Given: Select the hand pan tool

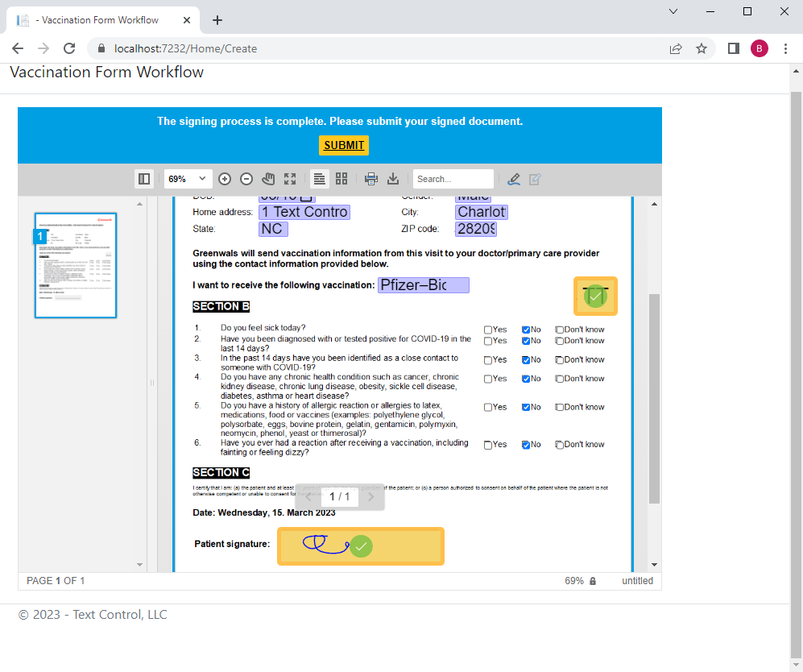Looking at the screenshot, I should coord(268,179).
